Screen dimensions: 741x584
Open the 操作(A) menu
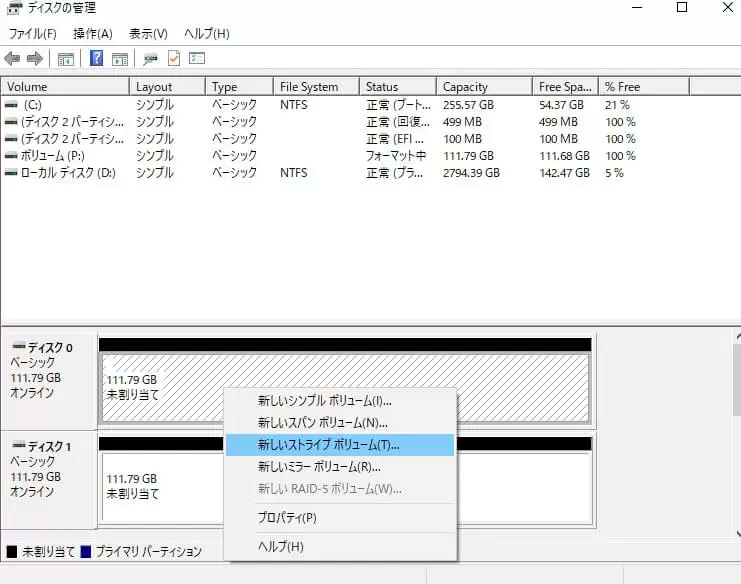point(93,34)
